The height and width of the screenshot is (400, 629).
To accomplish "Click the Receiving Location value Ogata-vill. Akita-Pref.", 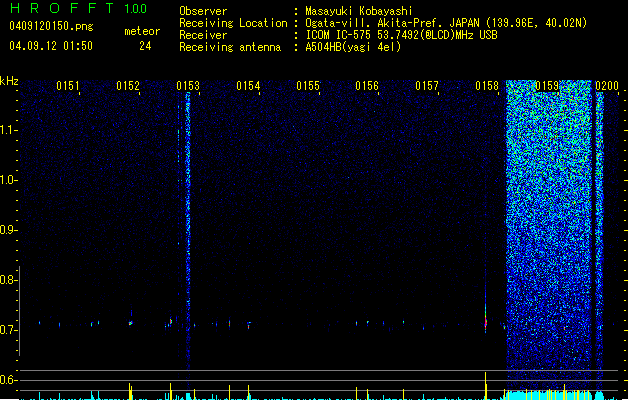I will 375,23.
